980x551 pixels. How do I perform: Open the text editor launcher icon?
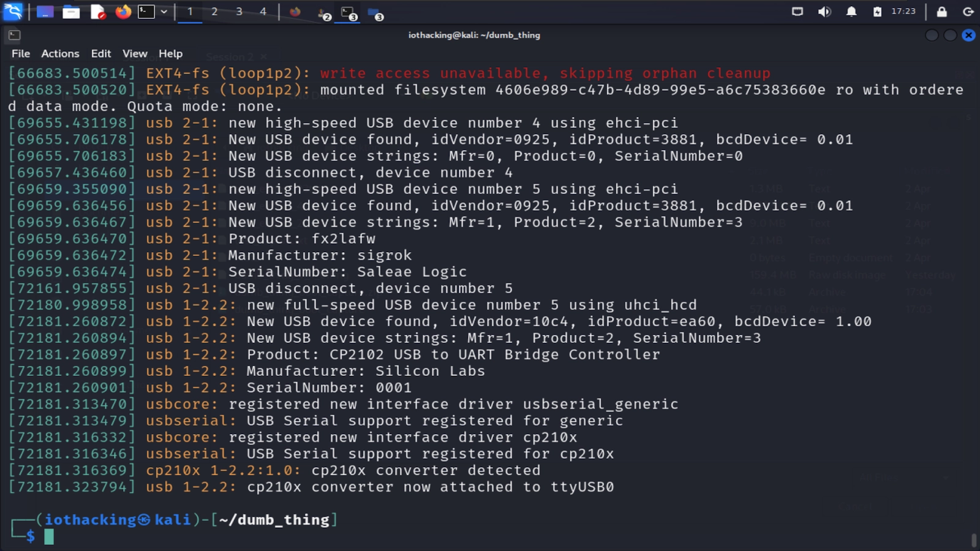pyautogui.click(x=98, y=12)
